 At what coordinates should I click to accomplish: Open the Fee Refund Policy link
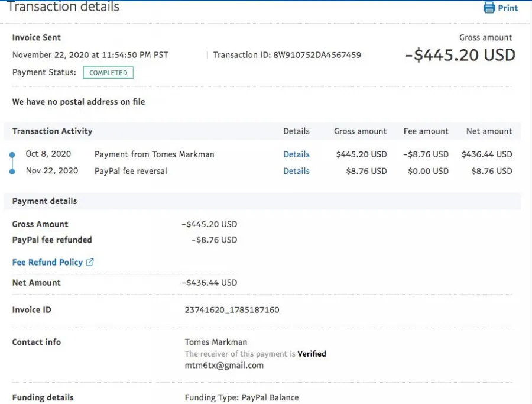(x=47, y=262)
